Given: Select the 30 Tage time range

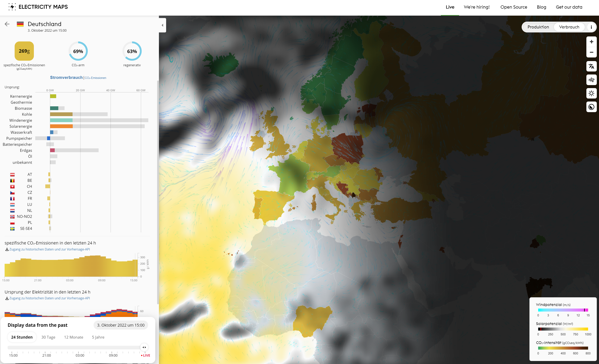Looking at the screenshot, I should [48, 337].
